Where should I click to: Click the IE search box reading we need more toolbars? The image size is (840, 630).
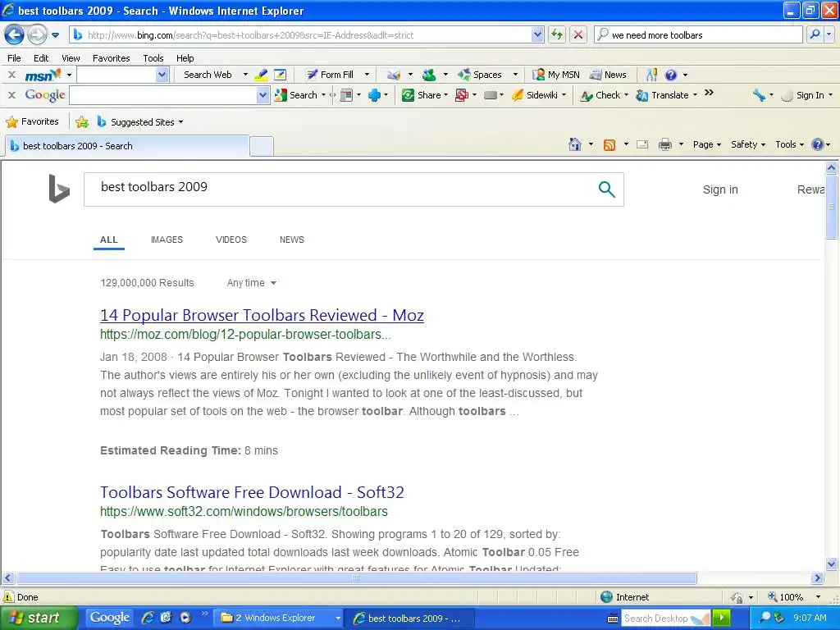[698, 34]
